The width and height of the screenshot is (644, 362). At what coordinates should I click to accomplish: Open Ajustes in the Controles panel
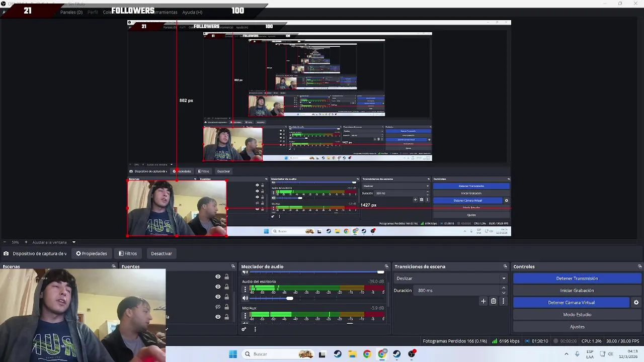[x=577, y=326]
